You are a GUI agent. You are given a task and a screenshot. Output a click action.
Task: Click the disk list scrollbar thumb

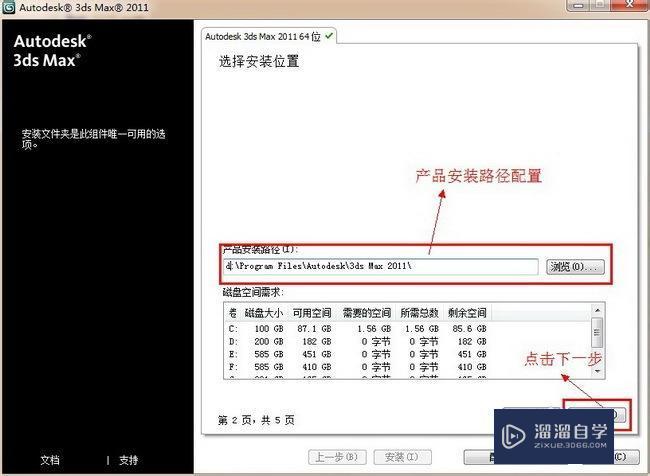[x=597, y=332]
